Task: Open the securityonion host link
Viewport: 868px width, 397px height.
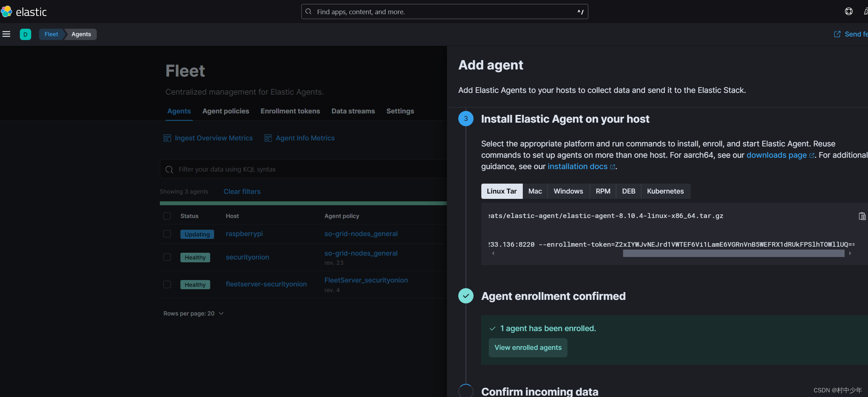Action: (247, 257)
